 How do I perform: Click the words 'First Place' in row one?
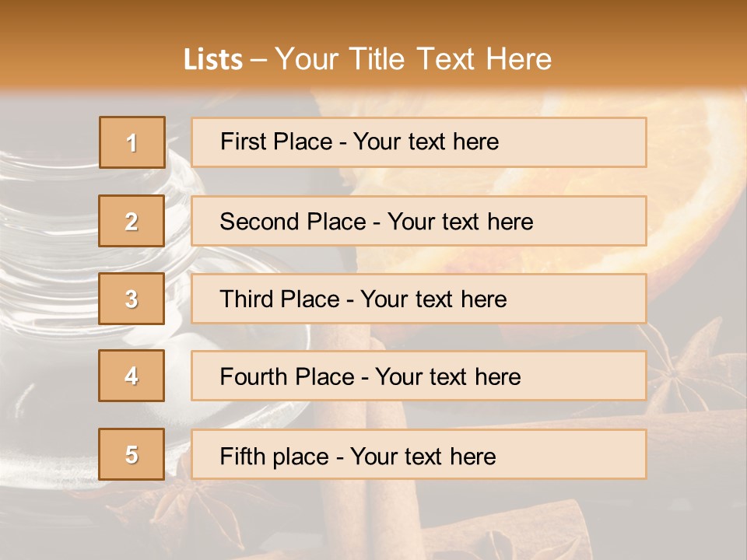tap(276, 142)
